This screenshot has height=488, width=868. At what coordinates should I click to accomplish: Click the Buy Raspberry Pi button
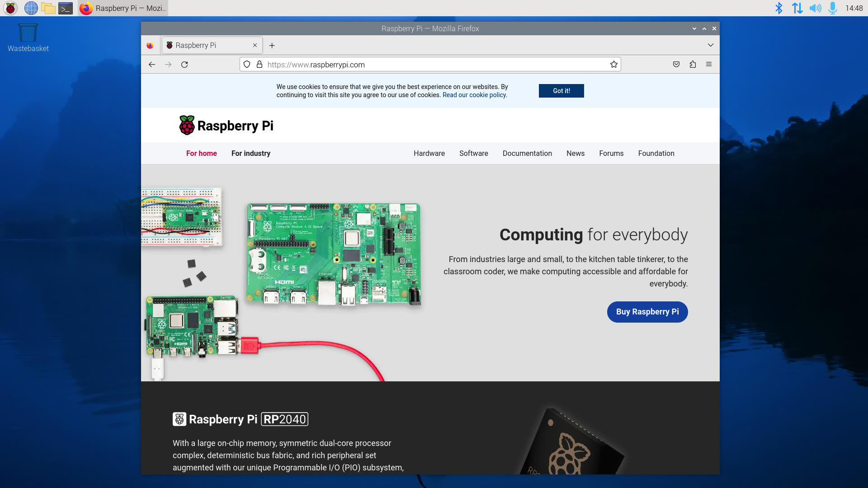[x=647, y=312]
